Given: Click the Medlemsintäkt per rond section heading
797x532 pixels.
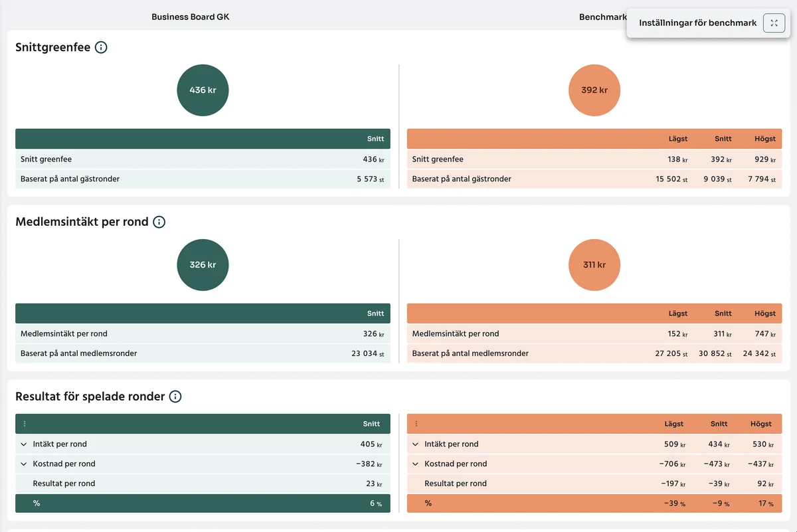Looking at the screenshot, I should tap(82, 222).
